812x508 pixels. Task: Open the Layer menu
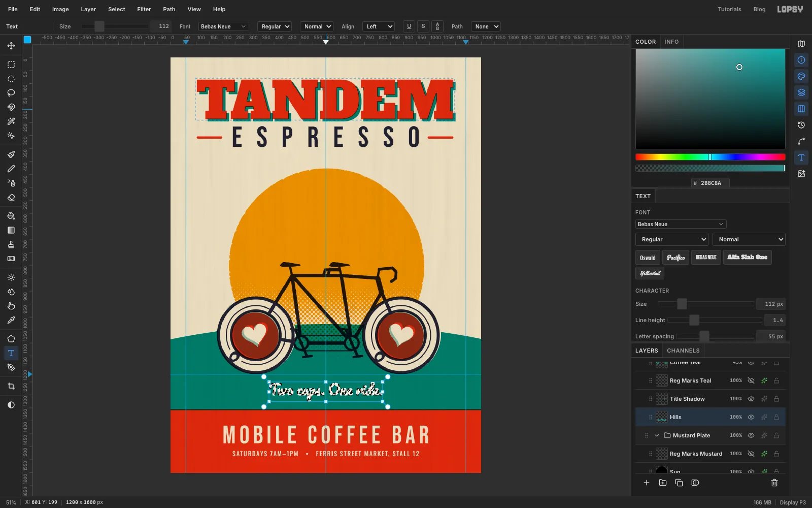88,9
